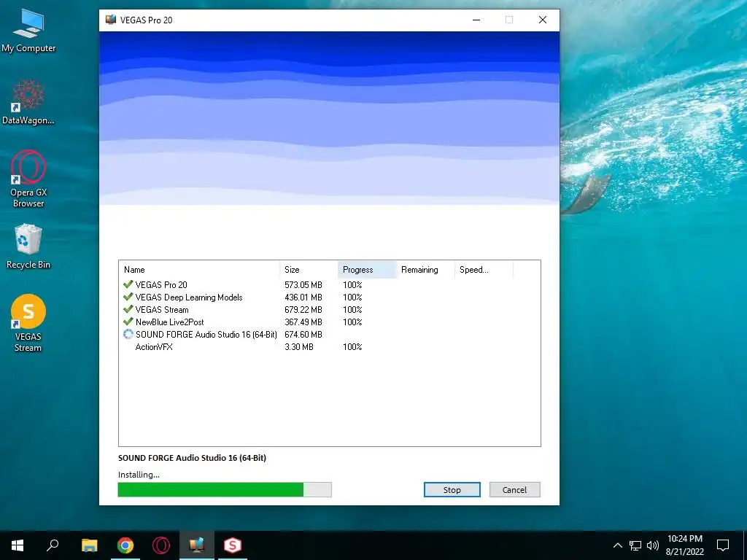Click the 367.49 MB size value
This screenshot has height=560, width=747.
point(303,322)
